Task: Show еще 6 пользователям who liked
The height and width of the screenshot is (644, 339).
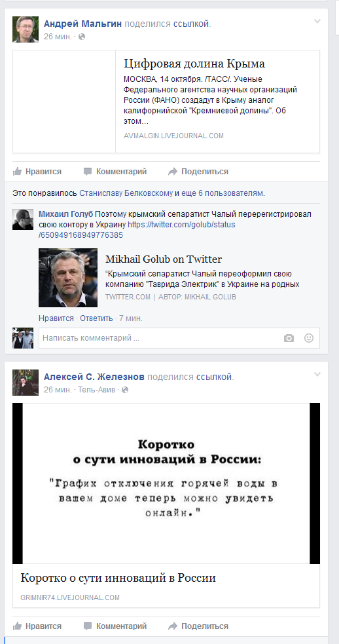Action: tap(222, 193)
